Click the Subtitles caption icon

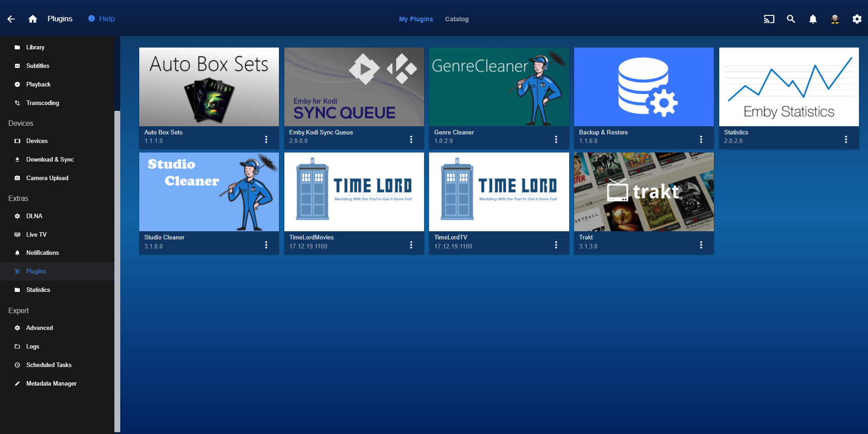pyautogui.click(x=17, y=66)
